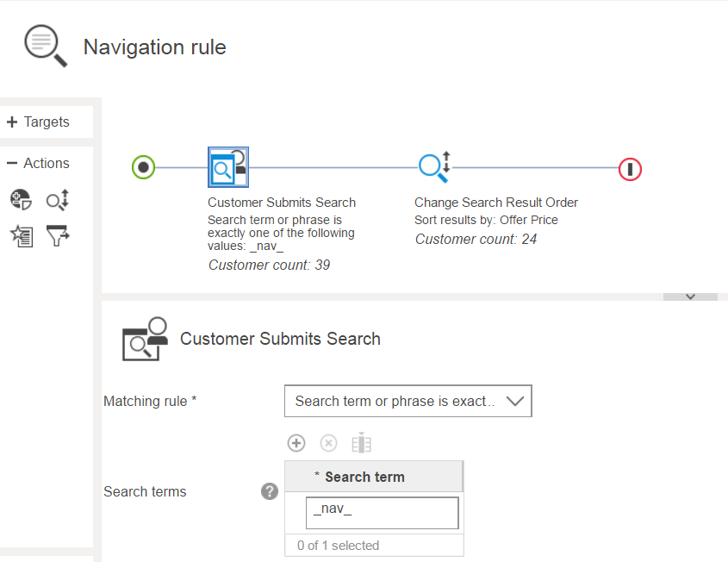
Task: Select the funnel redirect action icon
Action: point(57,234)
